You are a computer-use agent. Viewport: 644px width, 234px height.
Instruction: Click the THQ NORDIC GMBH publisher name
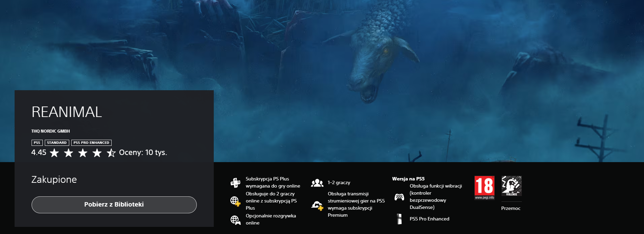pos(51,131)
